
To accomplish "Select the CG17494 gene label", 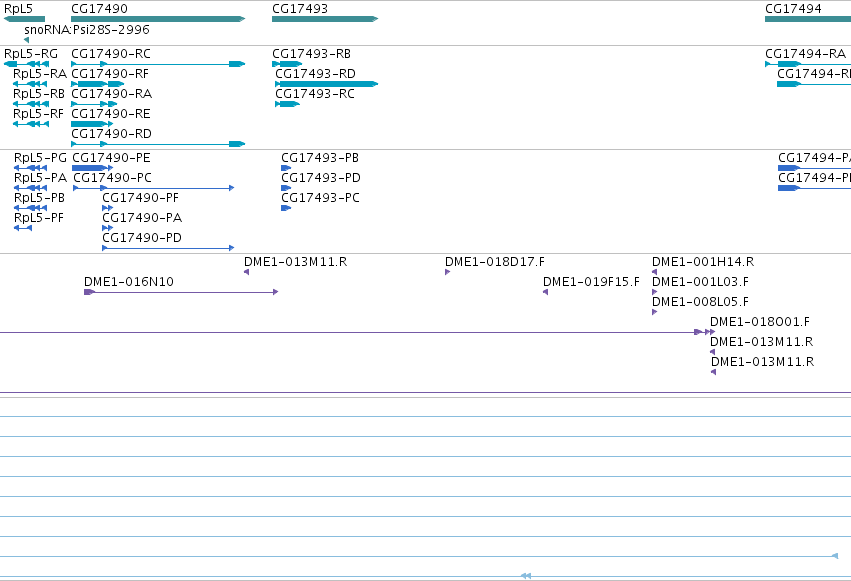I will click(793, 9).
